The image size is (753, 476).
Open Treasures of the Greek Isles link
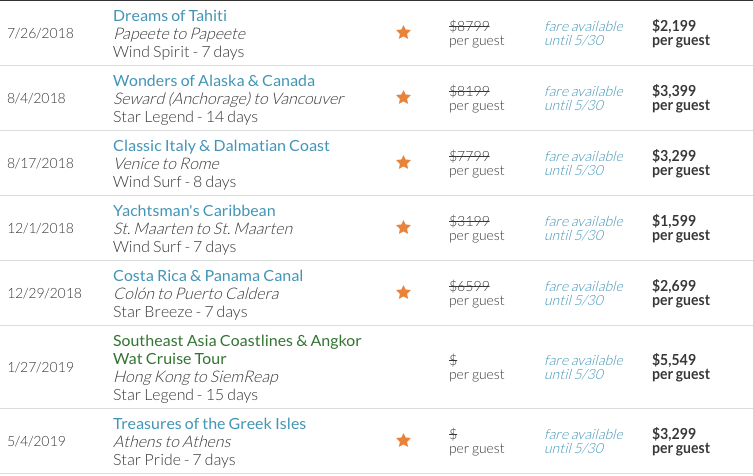[x=209, y=423]
